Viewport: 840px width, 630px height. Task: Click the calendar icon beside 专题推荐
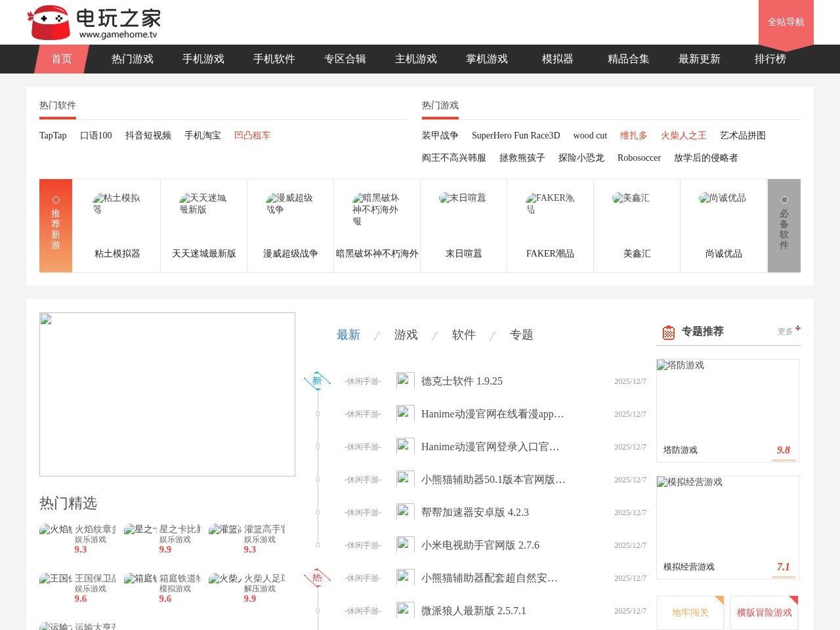tap(667, 332)
